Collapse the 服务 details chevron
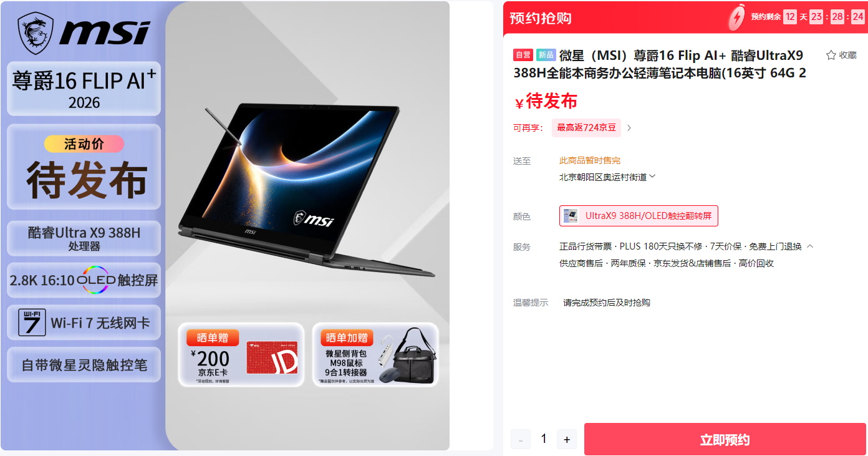The width and height of the screenshot is (868, 456). point(810,246)
